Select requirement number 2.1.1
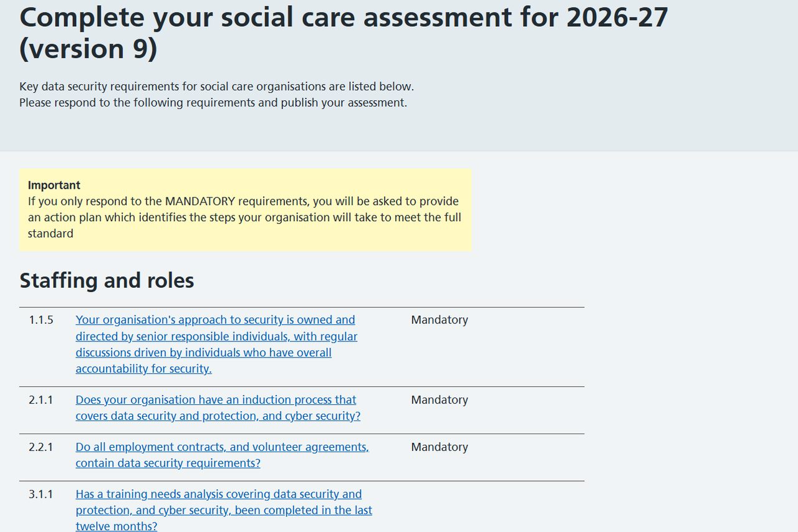The height and width of the screenshot is (532, 798). [41, 400]
